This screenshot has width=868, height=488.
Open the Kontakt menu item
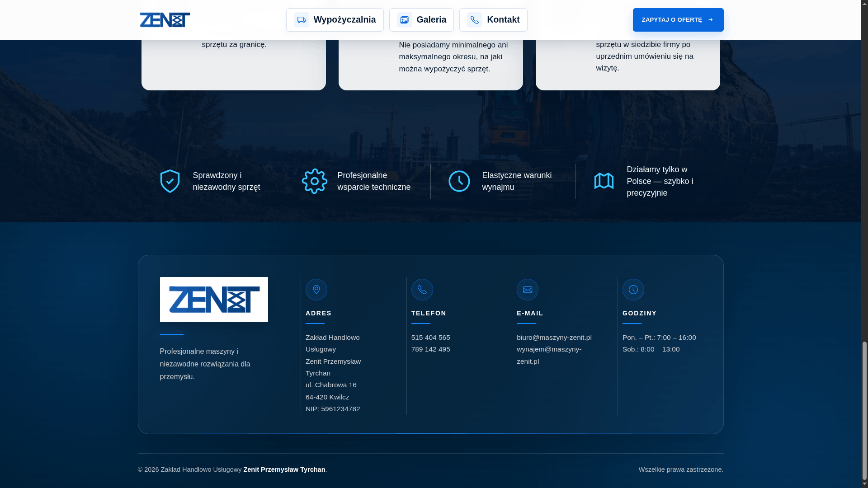coord(493,20)
